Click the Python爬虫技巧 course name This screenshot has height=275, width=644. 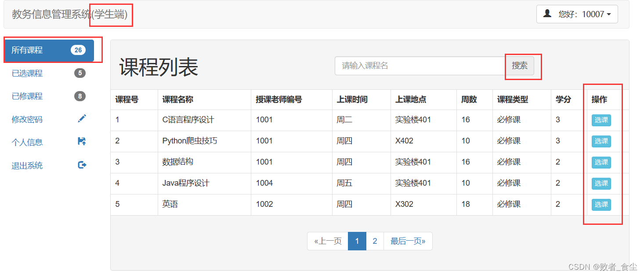point(190,141)
